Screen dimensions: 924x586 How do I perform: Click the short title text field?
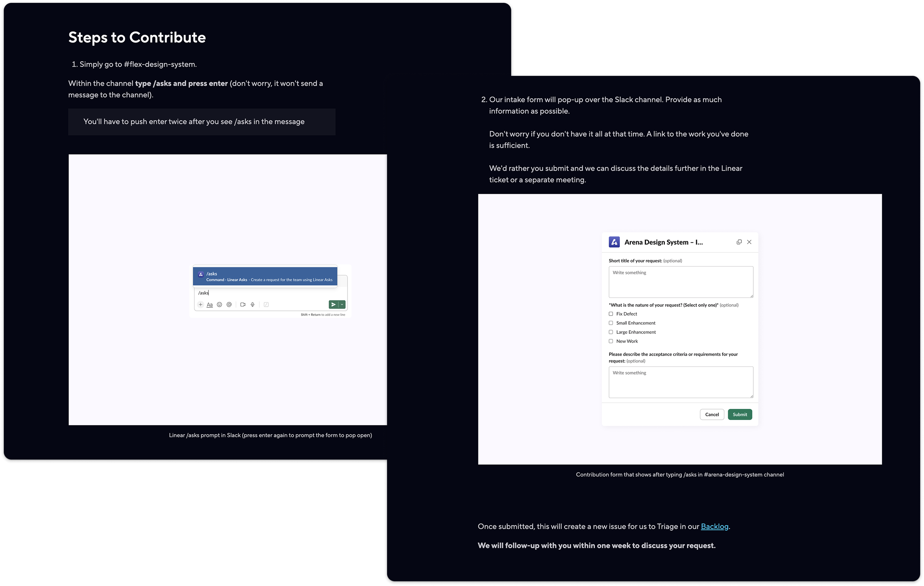pos(681,282)
